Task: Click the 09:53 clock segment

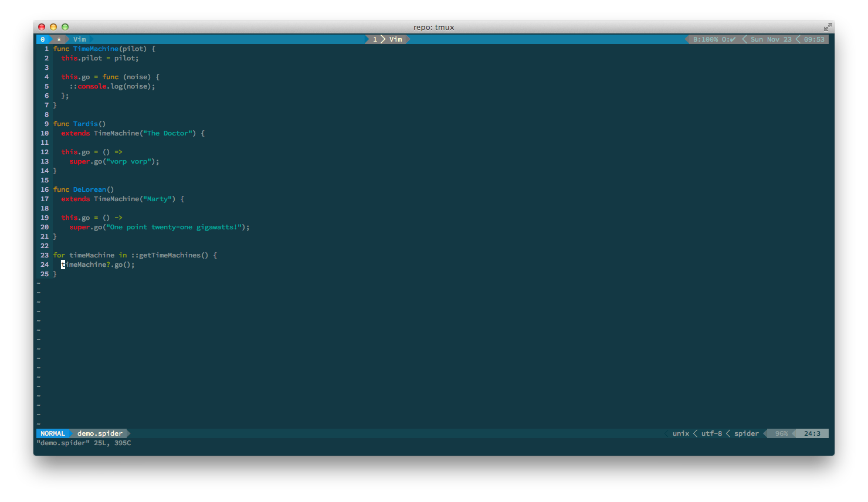Action: tap(813, 39)
